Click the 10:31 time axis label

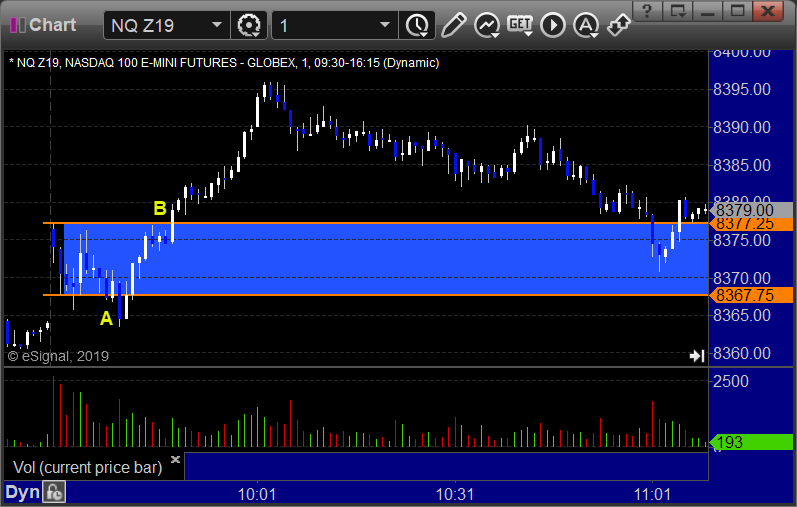point(455,494)
